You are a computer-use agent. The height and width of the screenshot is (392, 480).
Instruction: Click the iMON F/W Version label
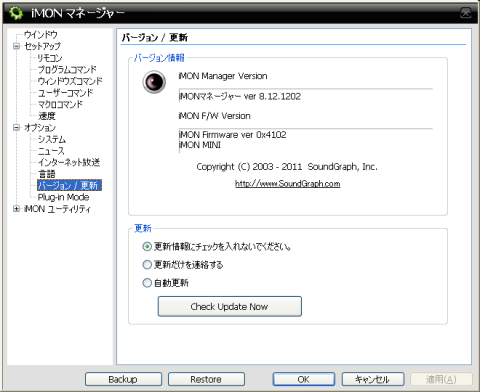pos(214,116)
